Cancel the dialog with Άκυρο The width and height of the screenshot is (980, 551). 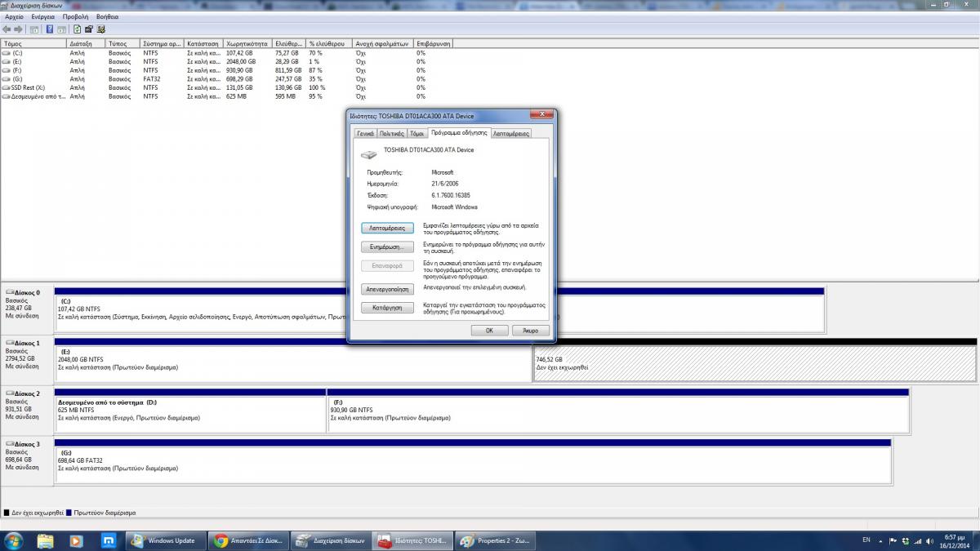coord(531,331)
